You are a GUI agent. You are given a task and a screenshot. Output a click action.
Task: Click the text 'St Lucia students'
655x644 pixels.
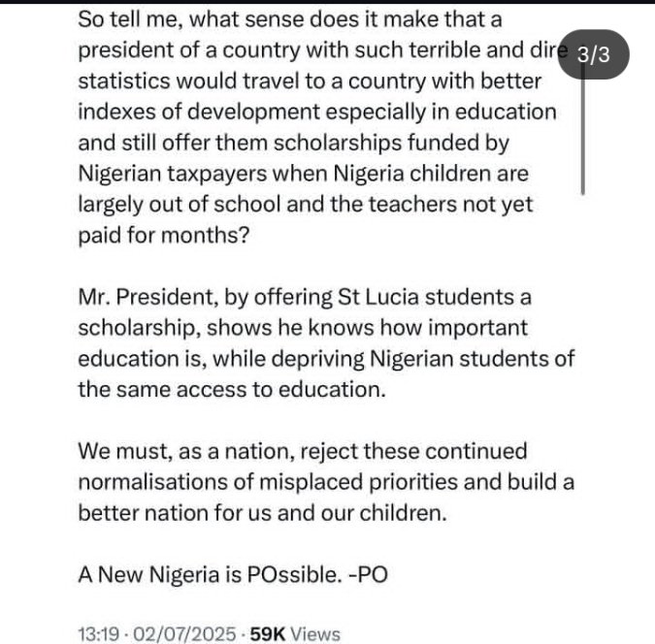pos(403,297)
